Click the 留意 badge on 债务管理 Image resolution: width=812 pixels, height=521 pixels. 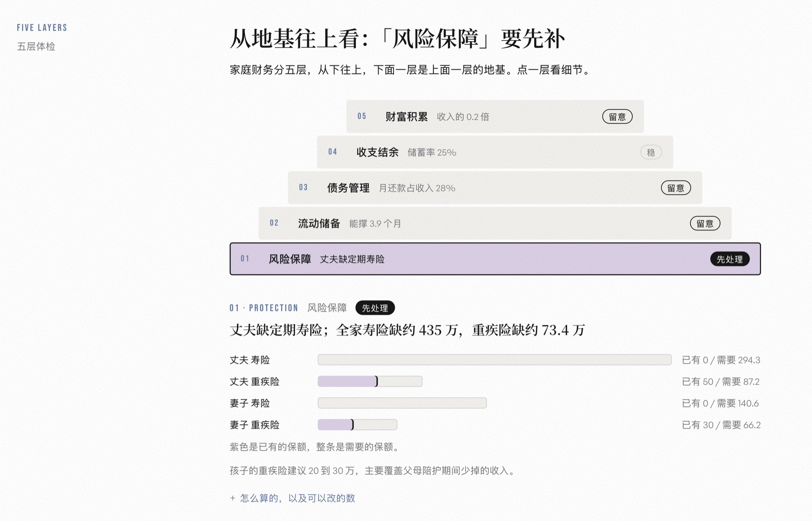[x=675, y=188]
